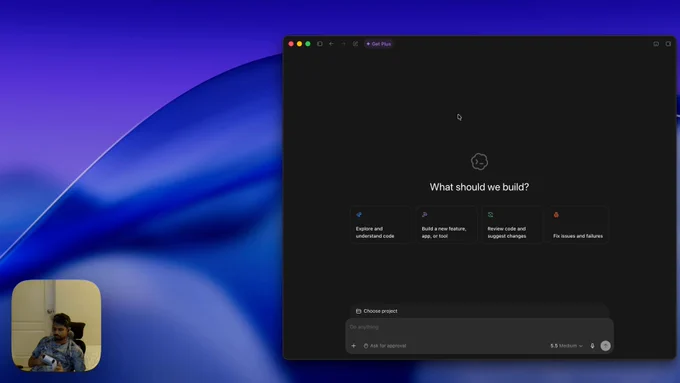This screenshot has width=680, height=383.
Task: Send the prompt with the arrow button
Action: 605,346
